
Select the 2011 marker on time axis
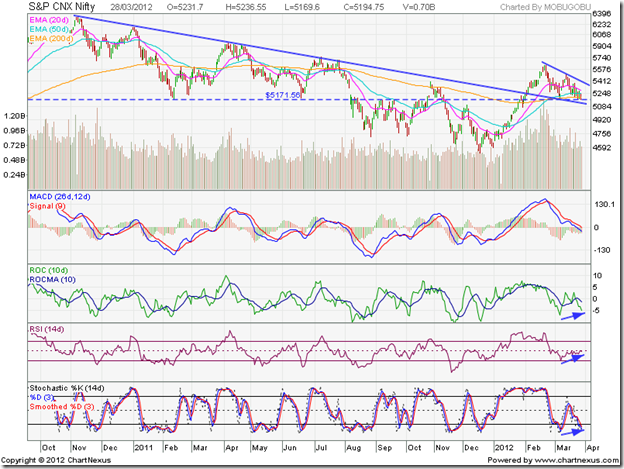[143, 448]
